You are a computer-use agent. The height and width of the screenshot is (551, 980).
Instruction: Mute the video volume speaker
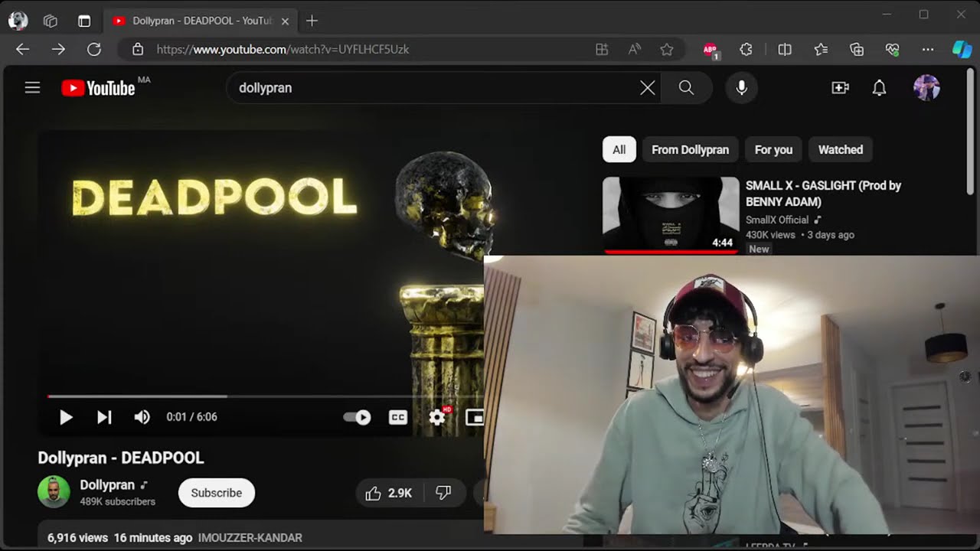click(142, 417)
